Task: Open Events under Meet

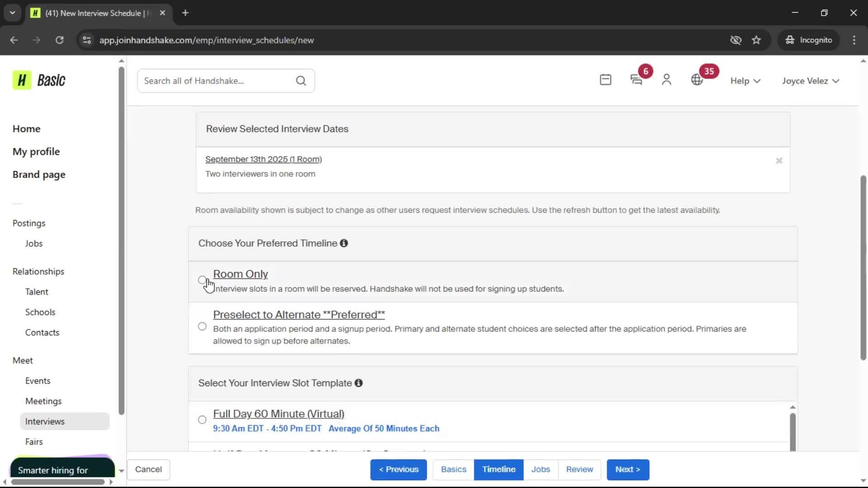Action: [38, 381]
